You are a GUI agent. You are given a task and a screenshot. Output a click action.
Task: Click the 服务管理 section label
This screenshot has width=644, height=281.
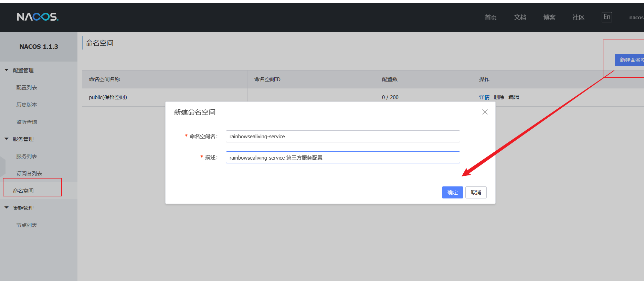coord(23,139)
